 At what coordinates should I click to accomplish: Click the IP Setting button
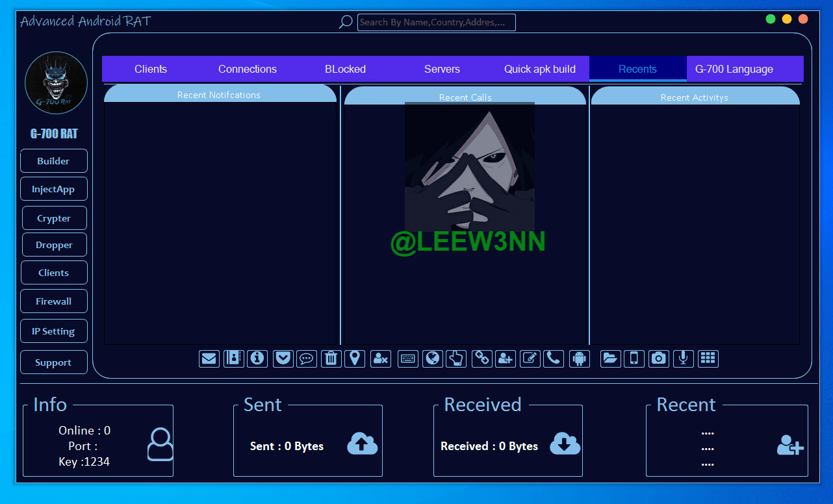pyautogui.click(x=53, y=331)
